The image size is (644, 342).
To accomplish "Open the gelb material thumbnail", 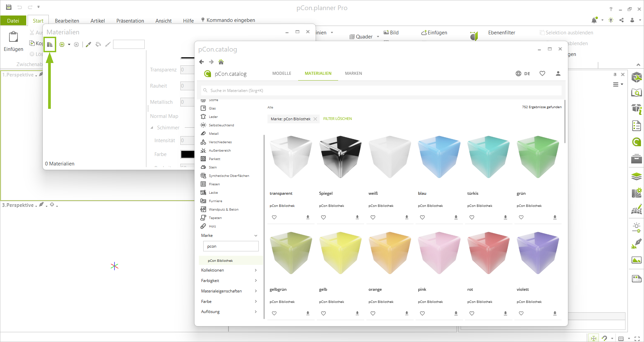I will pyautogui.click(x=340, y=253).
